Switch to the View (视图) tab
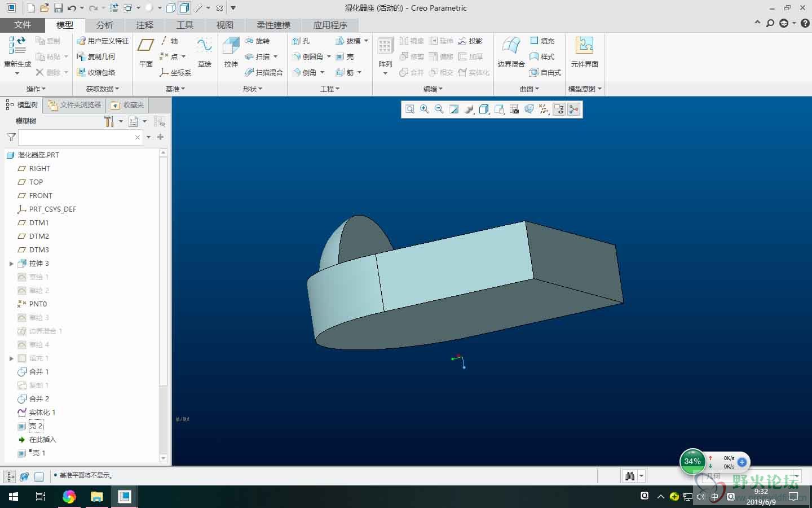812x508 pixels. coord(225,25)
